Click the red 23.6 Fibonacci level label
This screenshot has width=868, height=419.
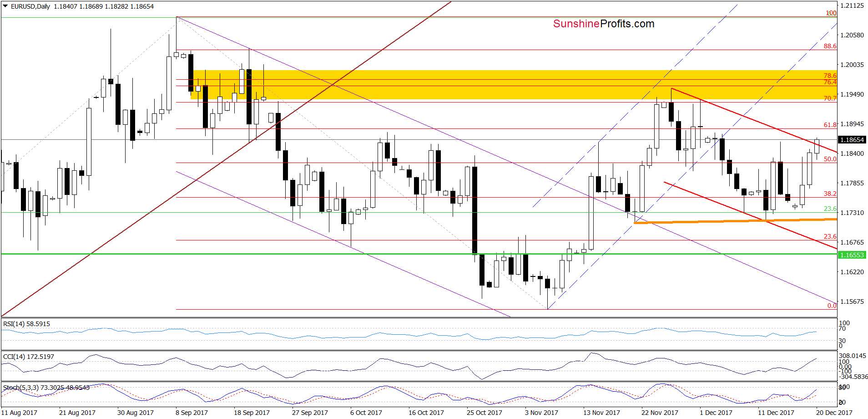tap(830, 236)
